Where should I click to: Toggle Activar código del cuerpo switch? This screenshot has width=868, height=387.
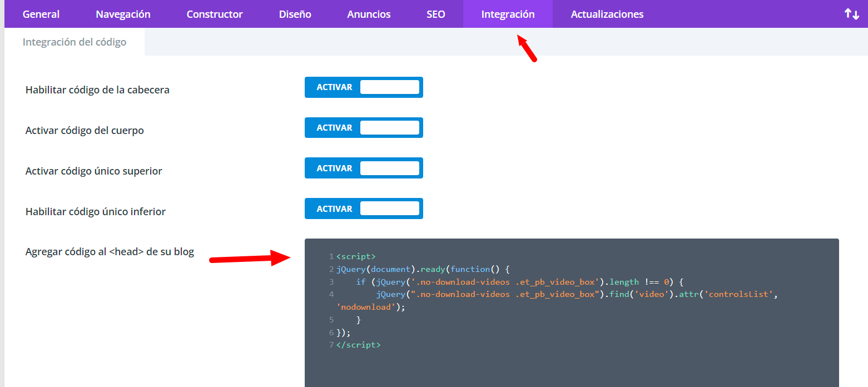pos(364,128)
